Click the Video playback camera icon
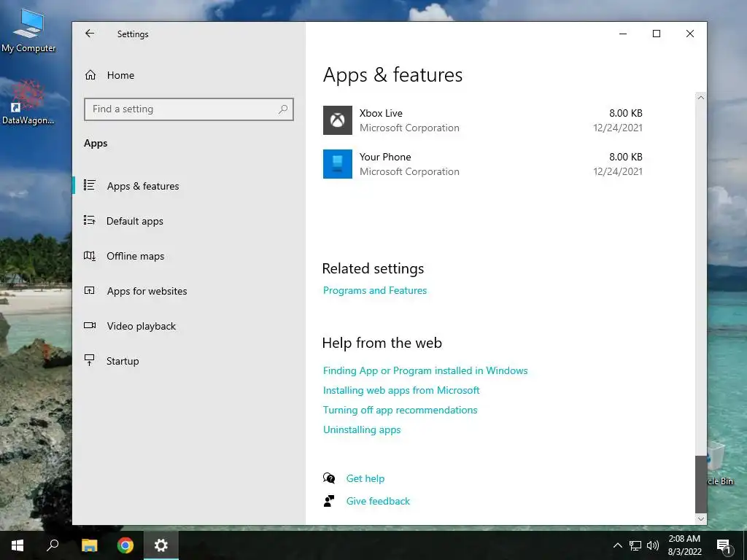 pyautogui.click(x=90, y=325)
